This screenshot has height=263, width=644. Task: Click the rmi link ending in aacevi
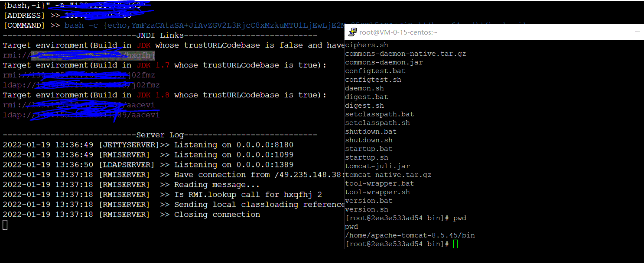79,105
